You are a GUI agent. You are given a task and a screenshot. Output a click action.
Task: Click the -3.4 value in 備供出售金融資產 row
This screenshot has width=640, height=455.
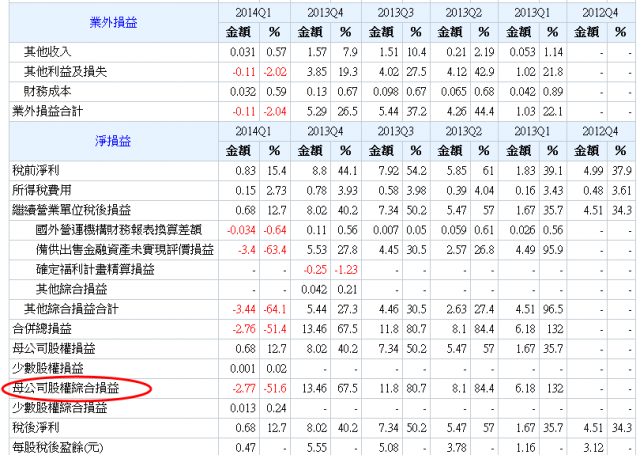coord(247,250)
